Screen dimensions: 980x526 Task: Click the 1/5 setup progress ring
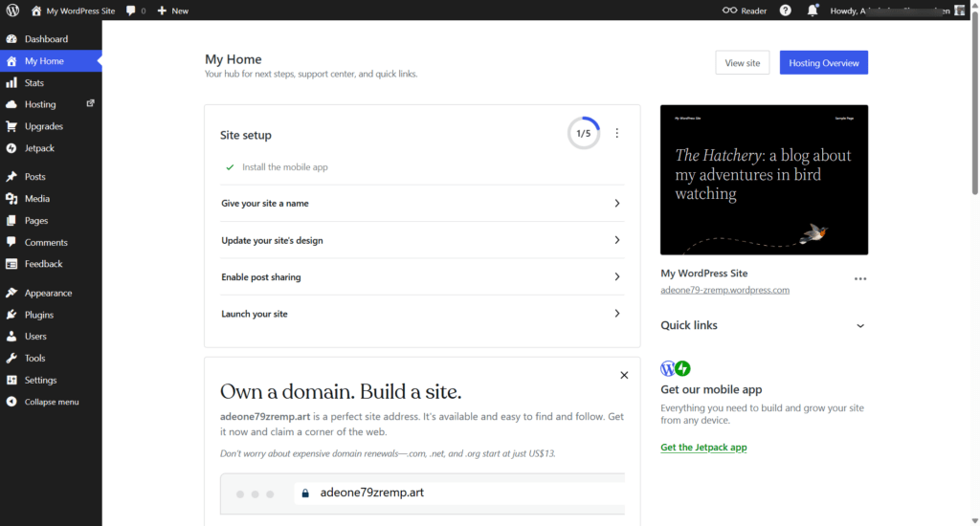583,133
